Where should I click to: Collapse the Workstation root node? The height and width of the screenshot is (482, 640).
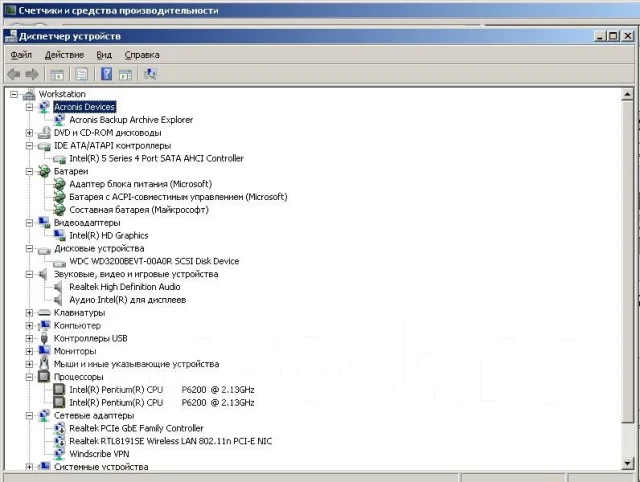pos(14,94)
